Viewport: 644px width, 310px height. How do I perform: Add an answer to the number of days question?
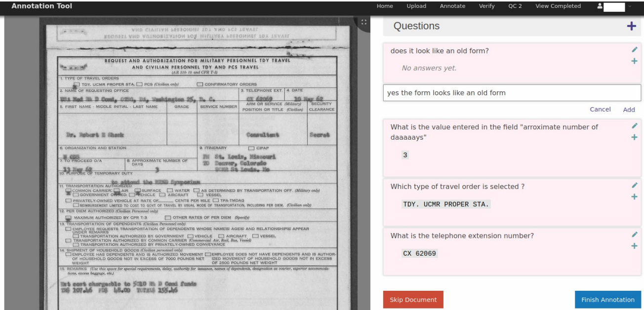(x=635, y=138)
